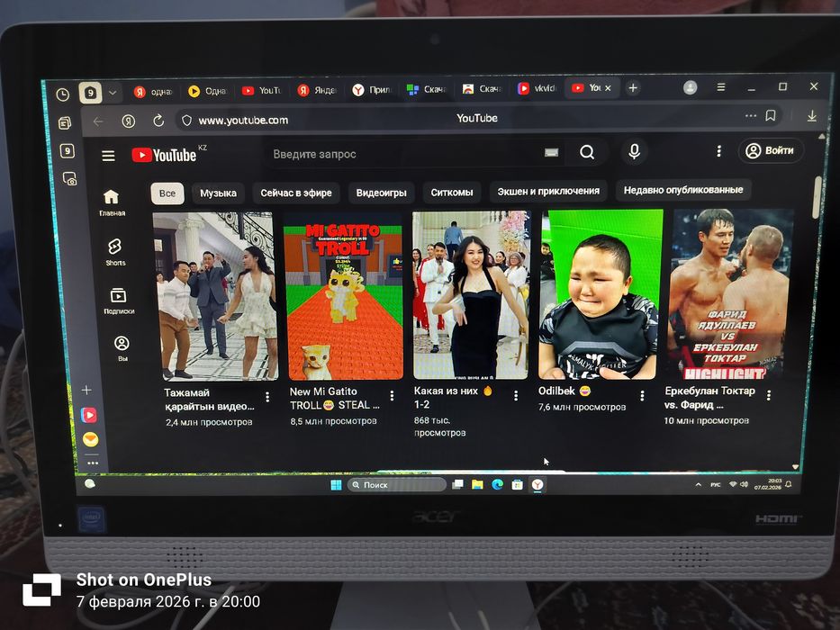The height and width of the screenshot is (630, 840).
Task: Select the Видеоигры filter chip
Action: click(381, 193)
